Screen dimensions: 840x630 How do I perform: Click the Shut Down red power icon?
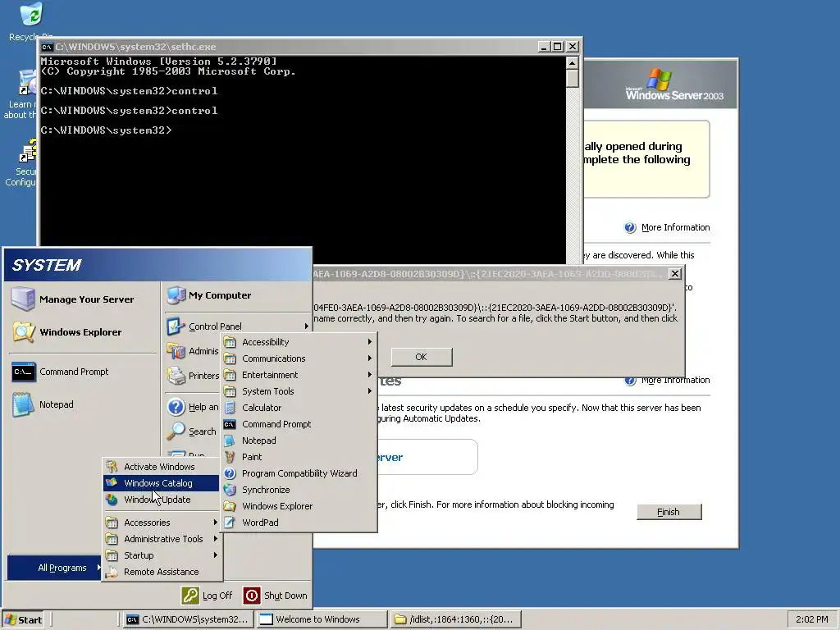point(252,596)
